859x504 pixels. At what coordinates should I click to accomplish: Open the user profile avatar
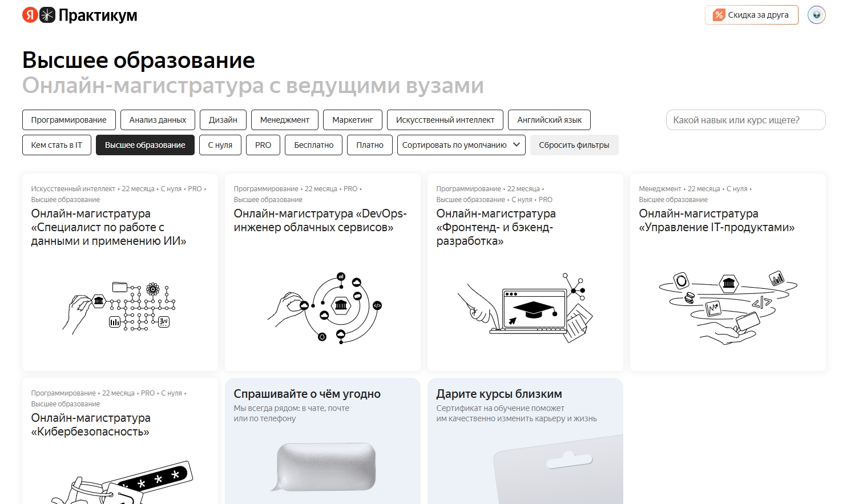tap(816, 15)
